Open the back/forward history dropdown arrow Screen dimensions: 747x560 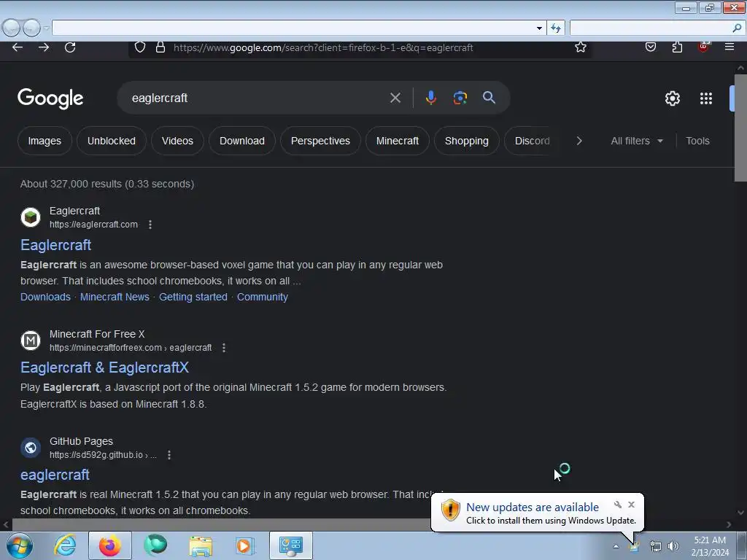click(46, 28)
